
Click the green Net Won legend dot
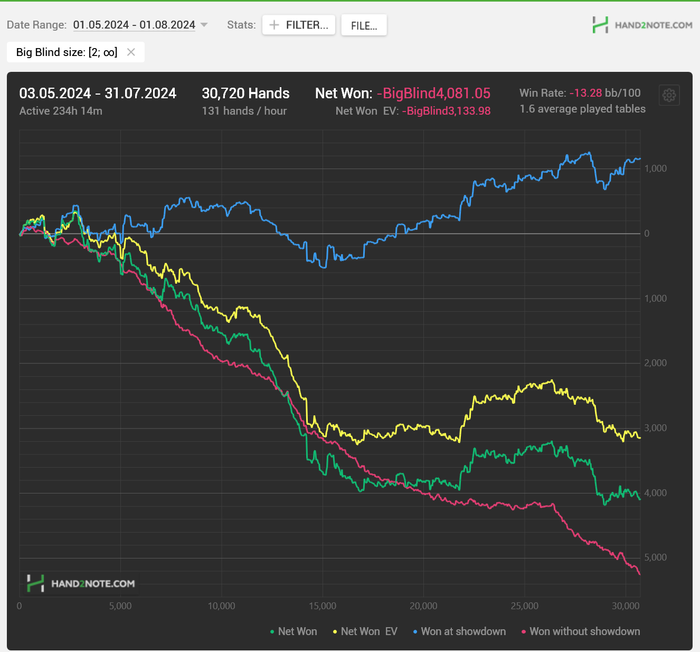click(x=272, y=632)
